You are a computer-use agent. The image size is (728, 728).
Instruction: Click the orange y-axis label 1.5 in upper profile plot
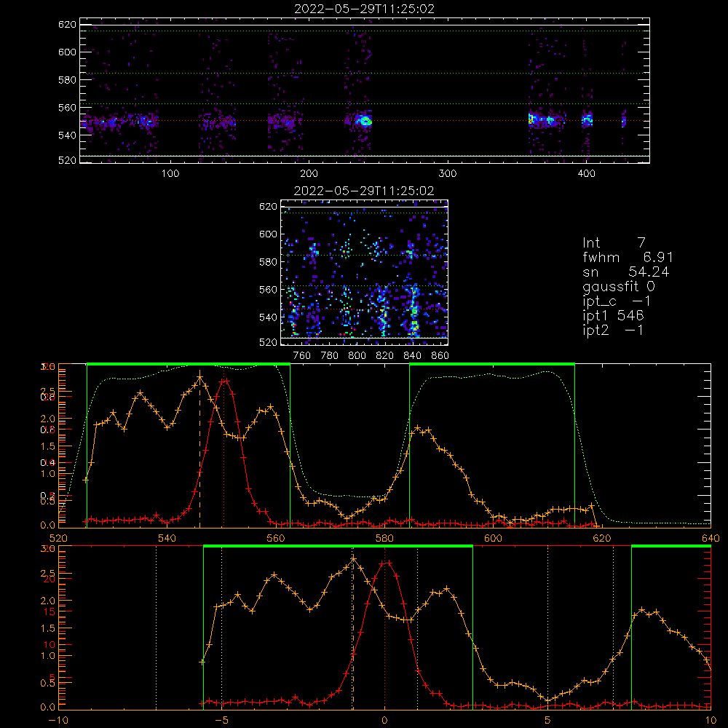tap(48, 446)
